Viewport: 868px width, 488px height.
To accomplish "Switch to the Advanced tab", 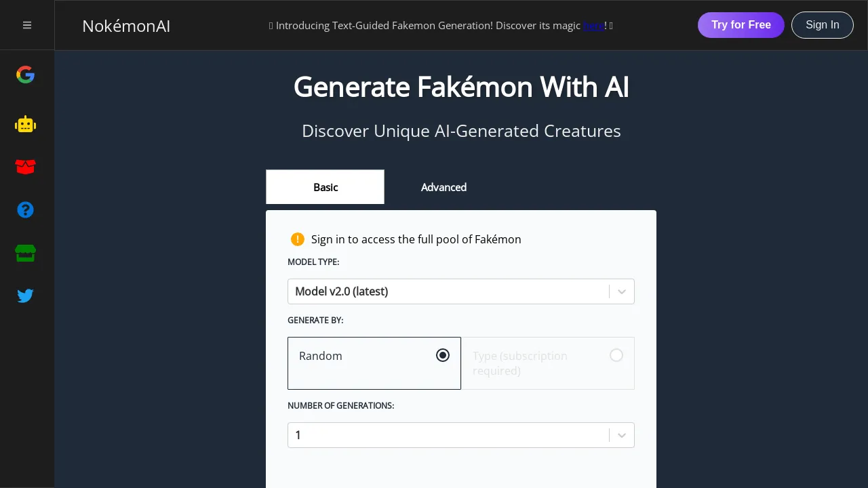I will coord(443,187).
